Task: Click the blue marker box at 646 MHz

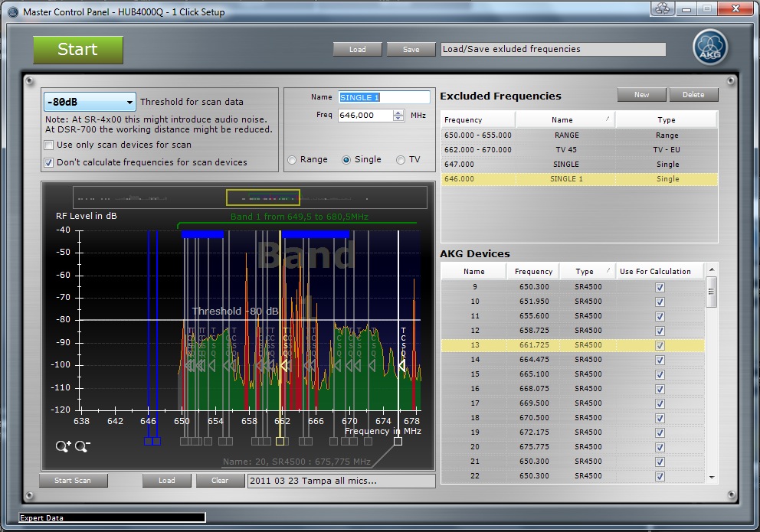Action: click(149, 441)
